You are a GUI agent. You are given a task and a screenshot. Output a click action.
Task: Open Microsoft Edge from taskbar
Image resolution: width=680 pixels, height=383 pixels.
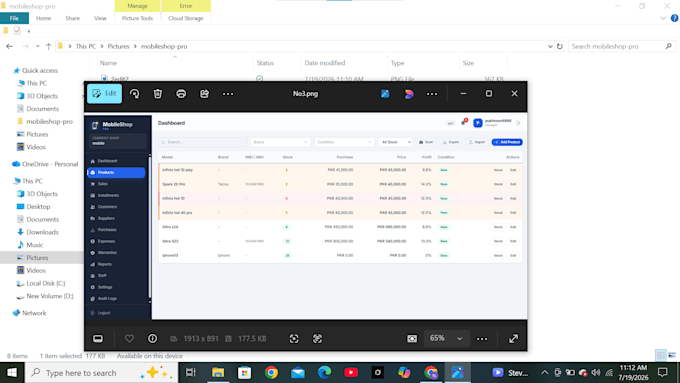click(x=324, y=373)
